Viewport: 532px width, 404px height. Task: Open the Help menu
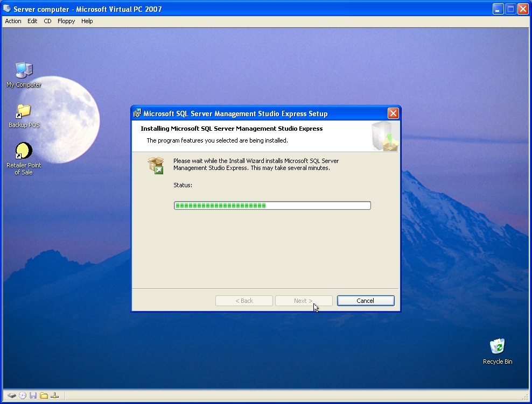87,21
